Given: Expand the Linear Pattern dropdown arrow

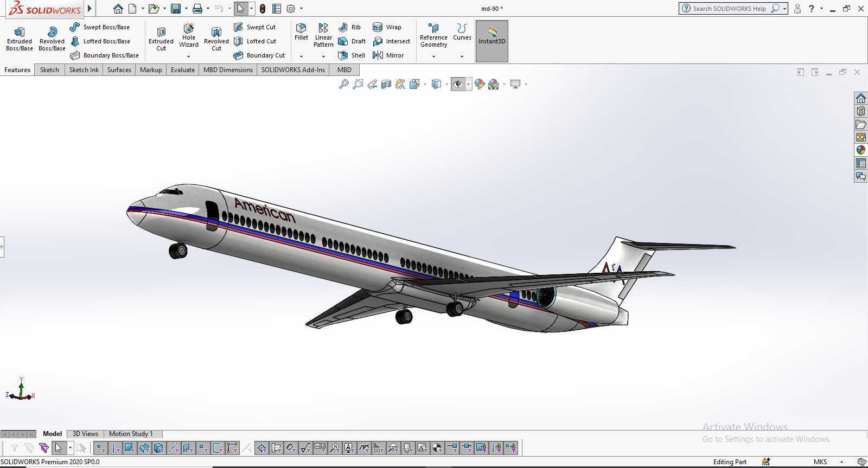Looking at the screenshot, I should click(323, 56).
